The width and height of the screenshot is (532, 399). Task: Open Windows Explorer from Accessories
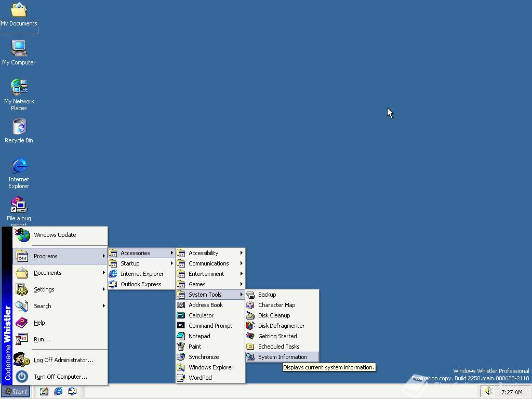click(210, 367)
